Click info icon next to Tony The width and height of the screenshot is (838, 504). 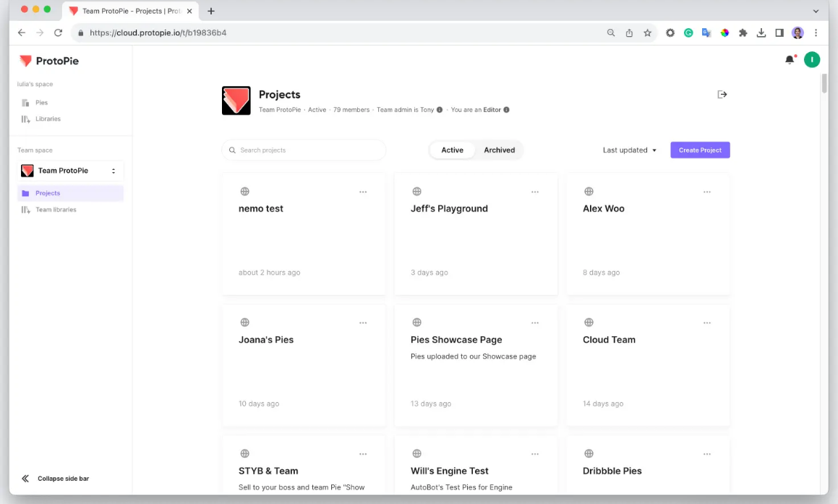pyautogui.click(x=440, y=110)
